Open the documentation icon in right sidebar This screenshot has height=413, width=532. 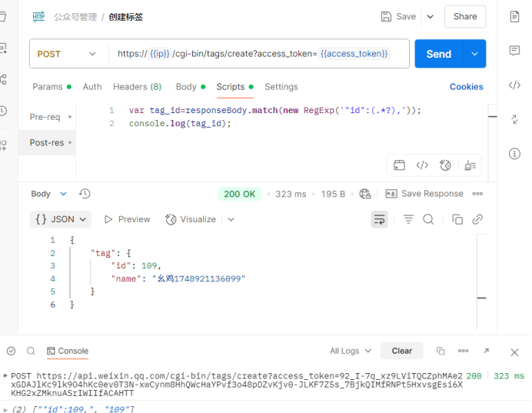click(x=514, y=16)
